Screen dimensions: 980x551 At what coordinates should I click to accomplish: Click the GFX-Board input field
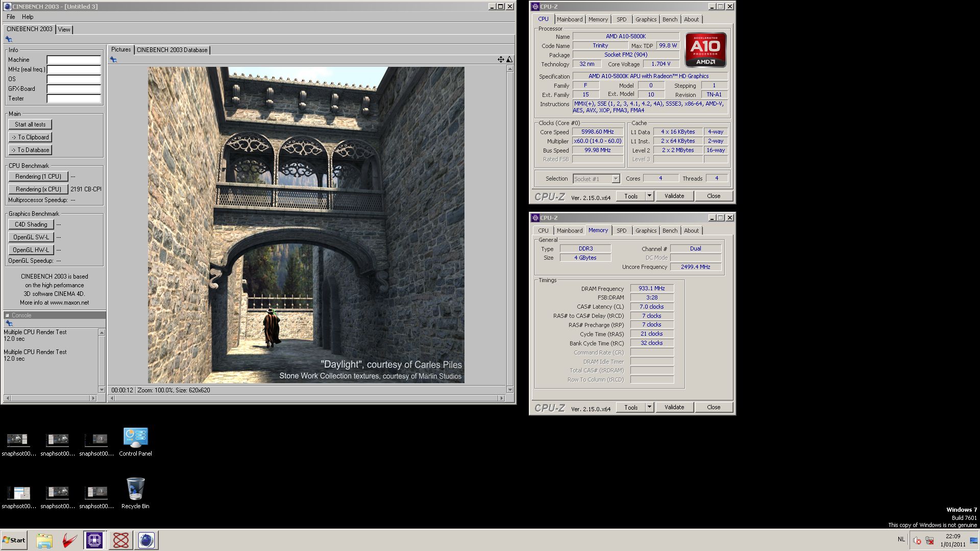coord(74,89)
